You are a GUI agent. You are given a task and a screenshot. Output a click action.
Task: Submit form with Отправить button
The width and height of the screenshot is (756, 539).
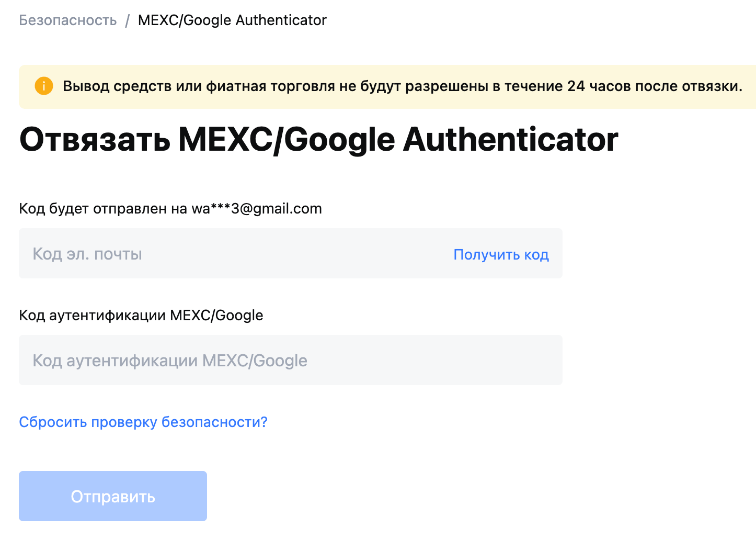pos(113,496)
